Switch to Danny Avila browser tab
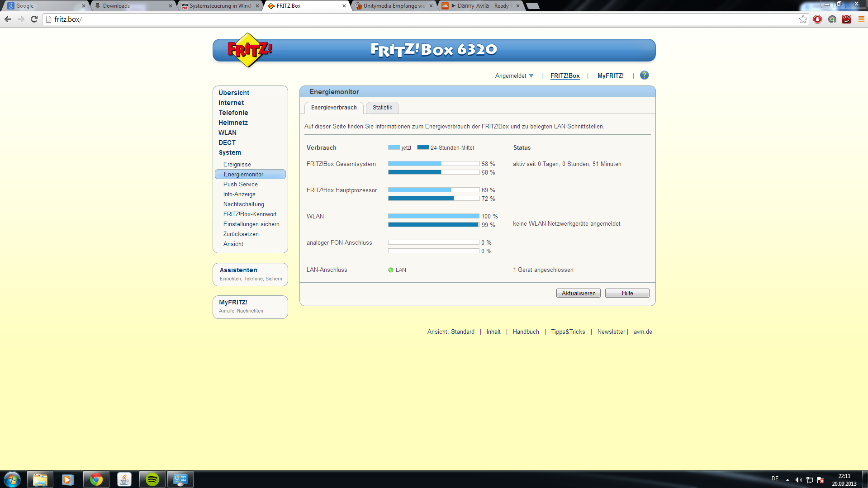 pos(481,6)
